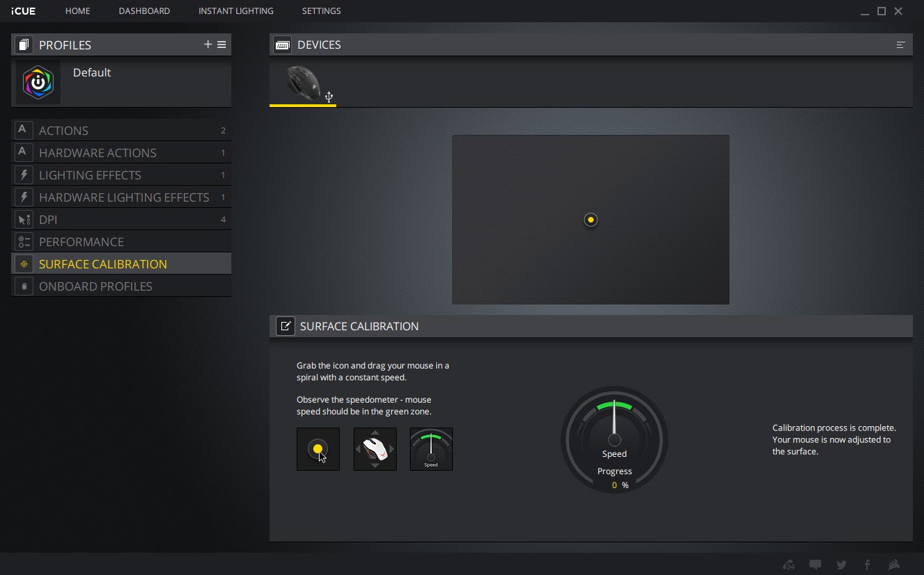Maximize the iCUE window
The width and height of the screenshot is (924, 575).
pyautogui.click(x=882, y=11)
